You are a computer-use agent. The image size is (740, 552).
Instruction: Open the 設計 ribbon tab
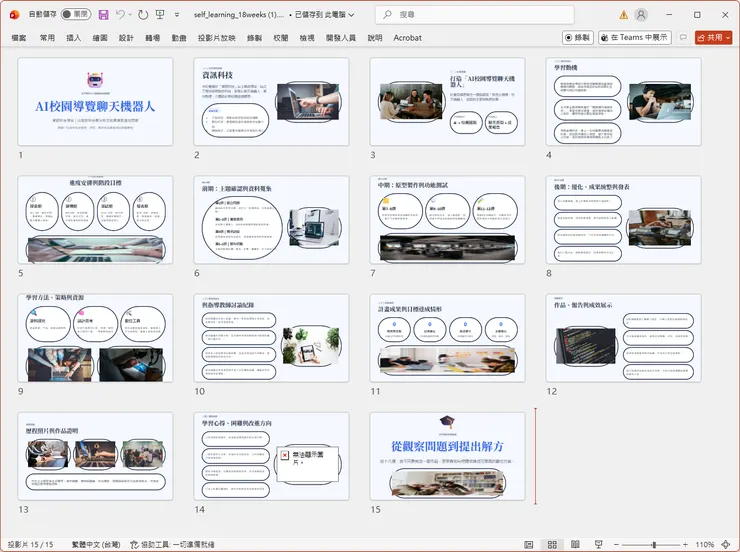(126, 37)
